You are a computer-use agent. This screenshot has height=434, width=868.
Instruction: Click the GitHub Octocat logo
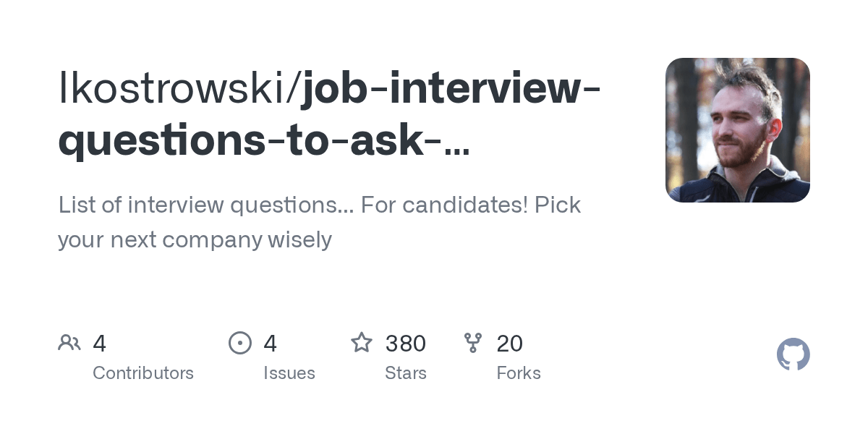[793, 355]
